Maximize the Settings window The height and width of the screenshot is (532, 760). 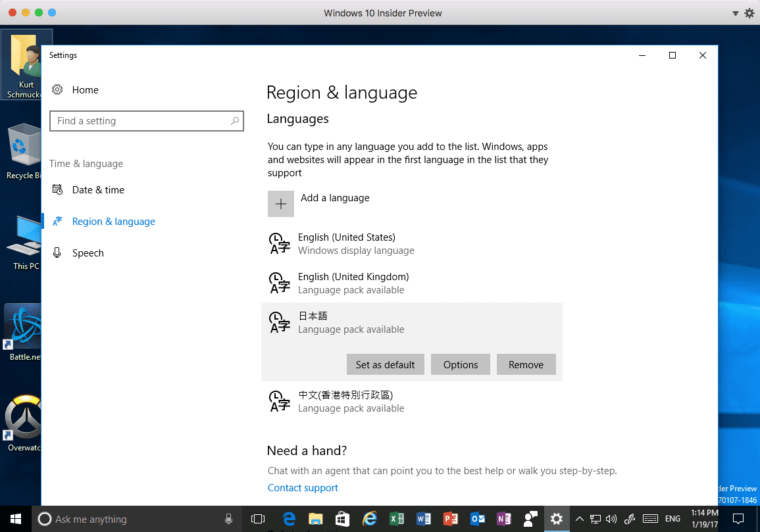point(672,55)
